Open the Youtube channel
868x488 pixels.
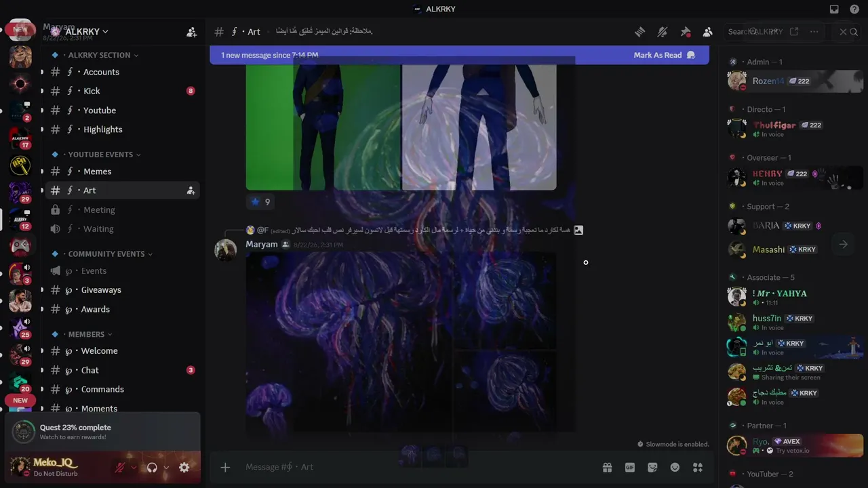[x=122, y=110]
